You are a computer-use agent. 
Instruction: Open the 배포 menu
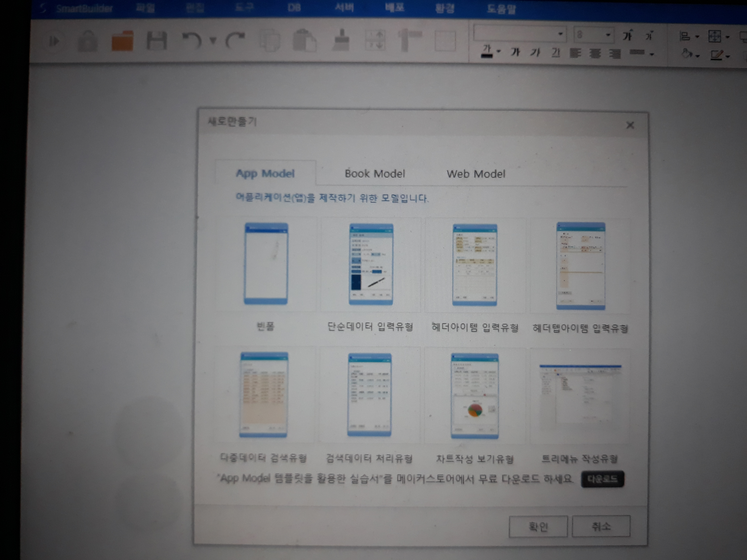coord(394,7)
